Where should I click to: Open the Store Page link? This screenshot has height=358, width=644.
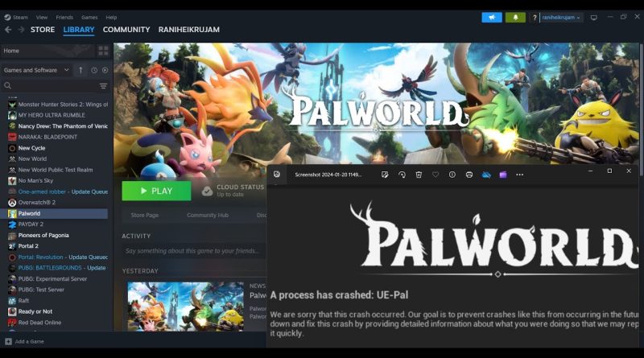145,215
